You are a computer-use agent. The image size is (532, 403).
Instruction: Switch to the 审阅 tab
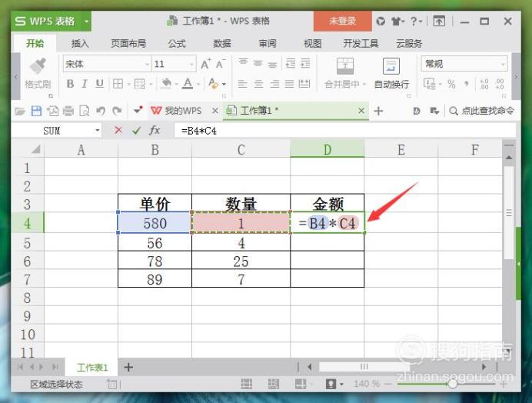[x=268, y=44]
